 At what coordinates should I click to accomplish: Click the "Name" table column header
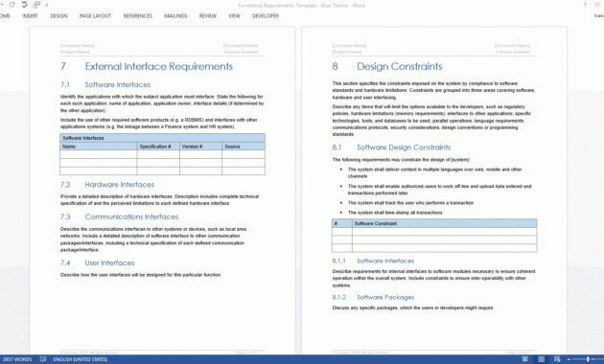tap(98, 147)
